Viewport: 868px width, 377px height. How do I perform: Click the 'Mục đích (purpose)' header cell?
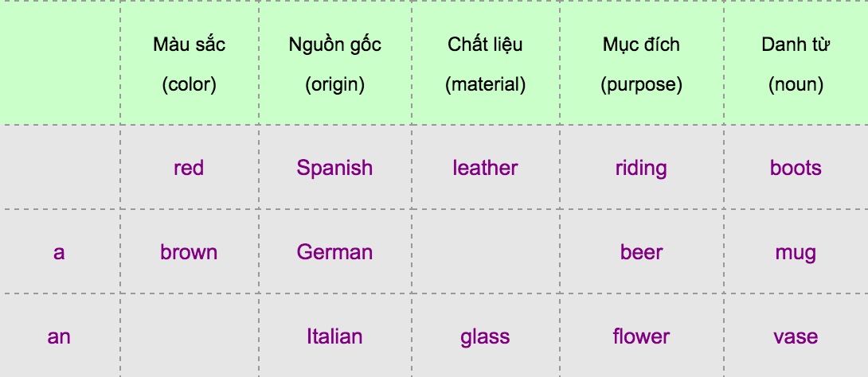(x=641, y=64)
